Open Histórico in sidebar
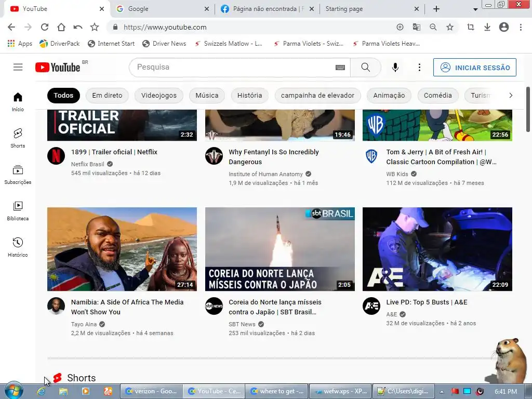532x399 pixels. coord(18,247)
